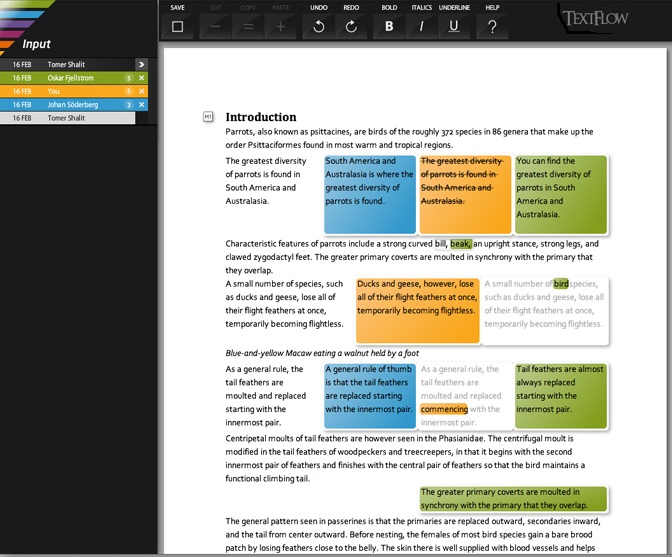Click the TextFlow logo
Image resolution: width=672 pixels, height=557 pixels.
click(595, 18)
